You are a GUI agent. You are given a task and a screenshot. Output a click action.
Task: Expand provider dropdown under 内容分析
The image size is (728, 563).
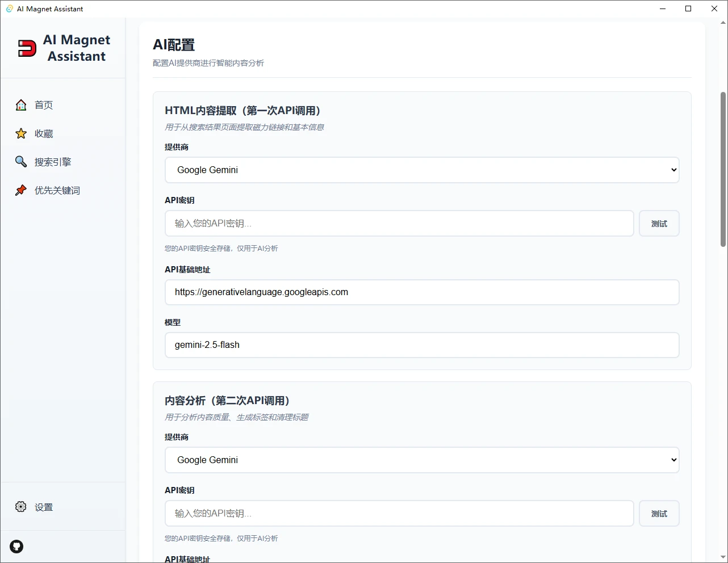tap(422, 460)
